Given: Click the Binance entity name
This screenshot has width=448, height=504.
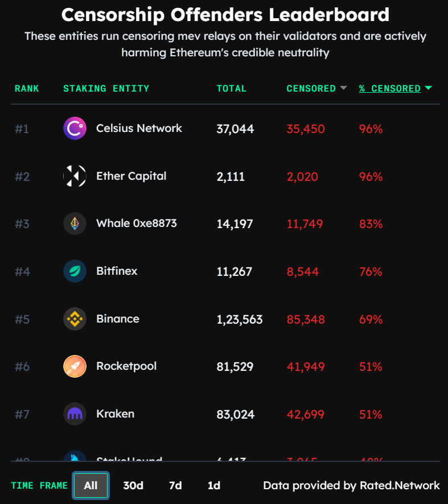Looking at the screenshot, I should click(x=118, y=319).
